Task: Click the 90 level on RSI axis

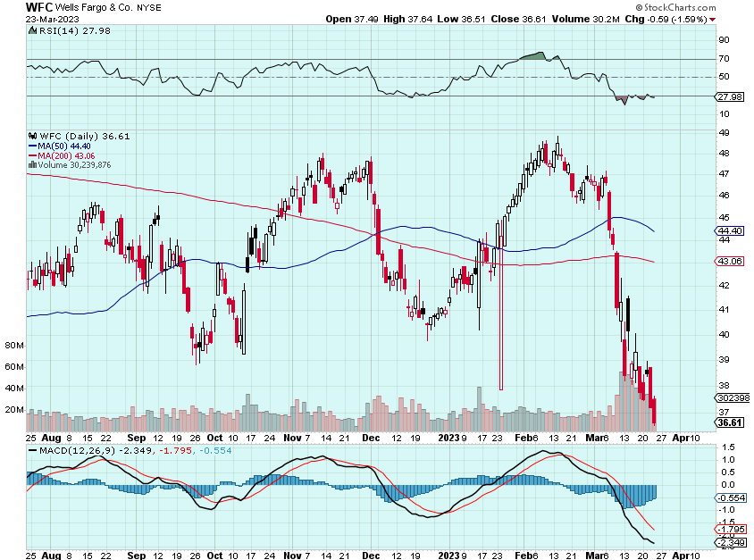Action: click(x=724, y=40)
